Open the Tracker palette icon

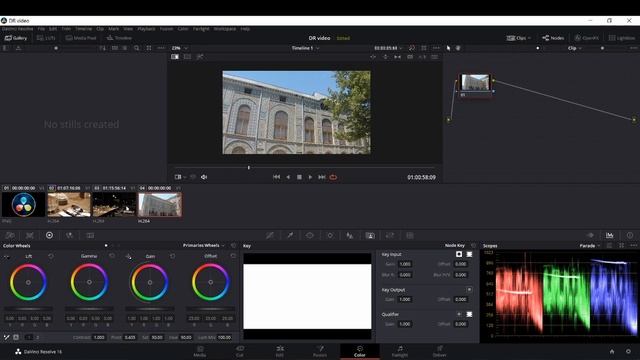(330, 236)
